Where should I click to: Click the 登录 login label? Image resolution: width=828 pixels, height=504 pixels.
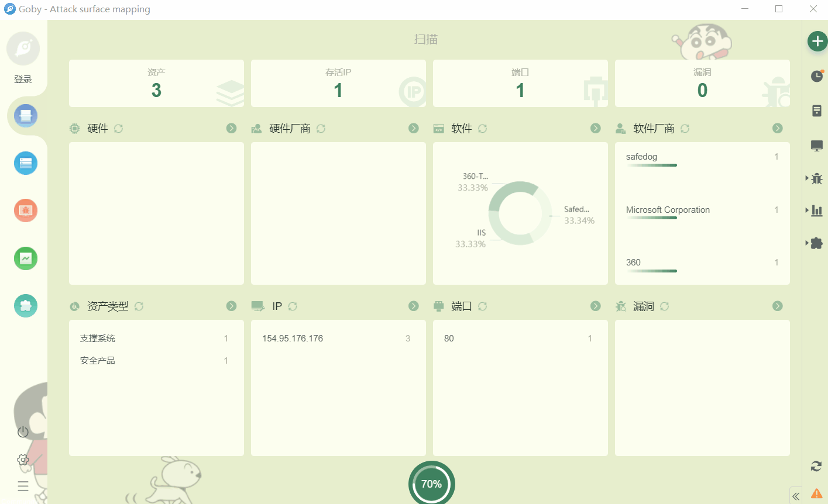pos(23,80)
